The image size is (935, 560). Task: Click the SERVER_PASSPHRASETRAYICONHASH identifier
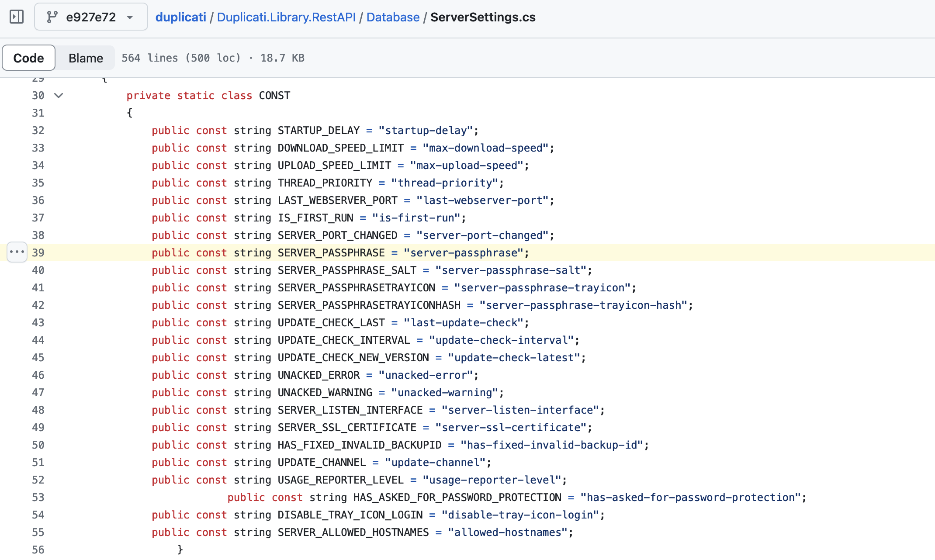pyautogui.click(x=369, y=305)
